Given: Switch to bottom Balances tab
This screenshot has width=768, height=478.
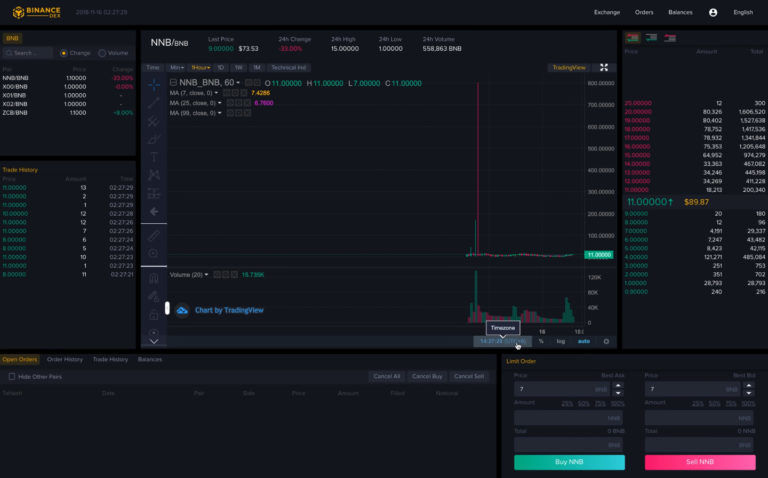Looking at the screenshot, I should 150,359.
